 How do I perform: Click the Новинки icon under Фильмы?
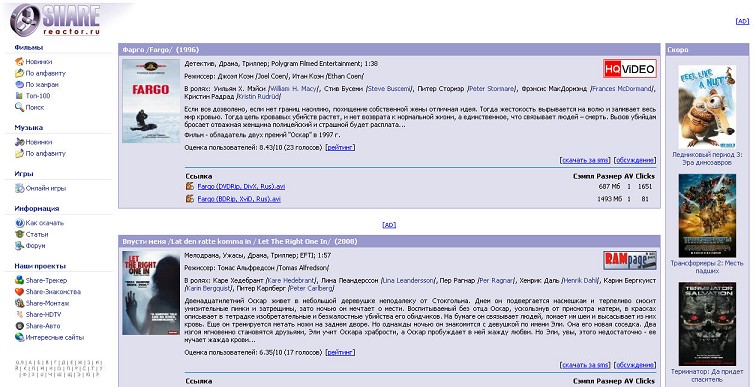pos(19,62)
